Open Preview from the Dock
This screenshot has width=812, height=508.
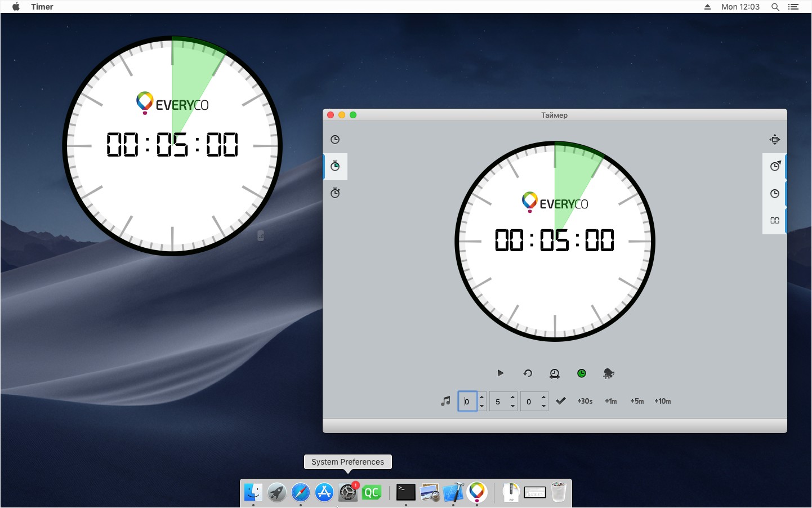430,492
